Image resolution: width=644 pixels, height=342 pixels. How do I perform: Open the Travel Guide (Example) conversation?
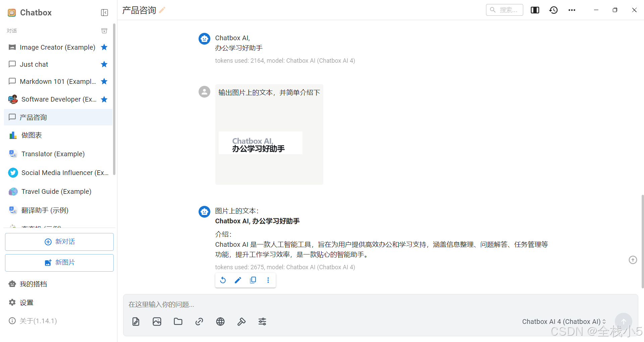tap(58, 191)
